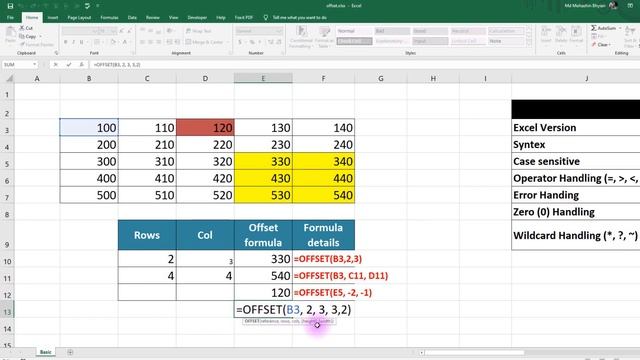
Task: Open the Name Box dropdown showing SUM
Action: (34, 64)
